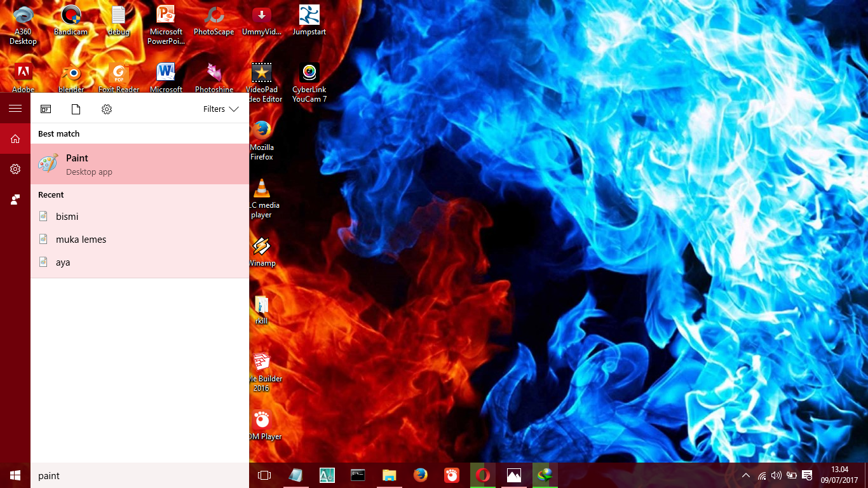The image size is (868, 488).
Task: Select Jumpstart desktop icon
Action: (309, 21)
